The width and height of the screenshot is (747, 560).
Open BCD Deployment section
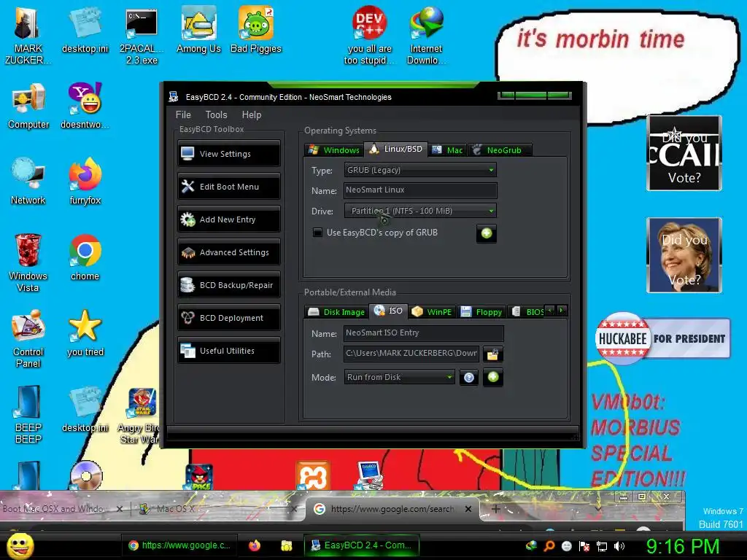pyautogui.click(x=228, y=318)
